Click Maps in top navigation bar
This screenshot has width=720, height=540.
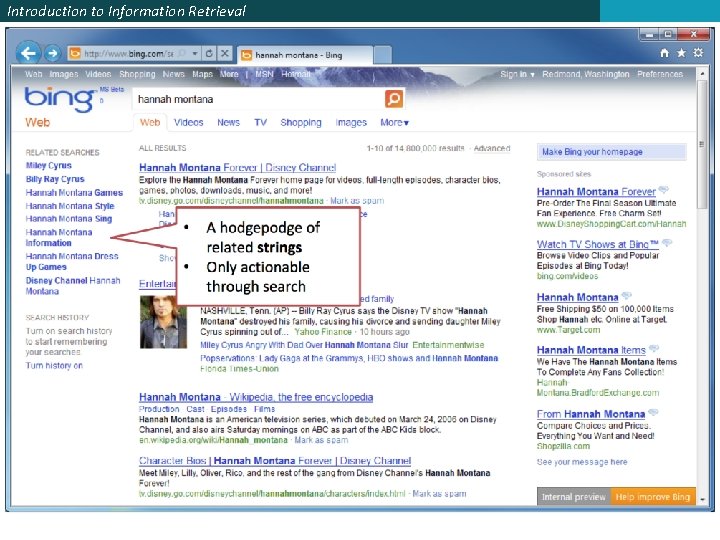tap(202, 74)
